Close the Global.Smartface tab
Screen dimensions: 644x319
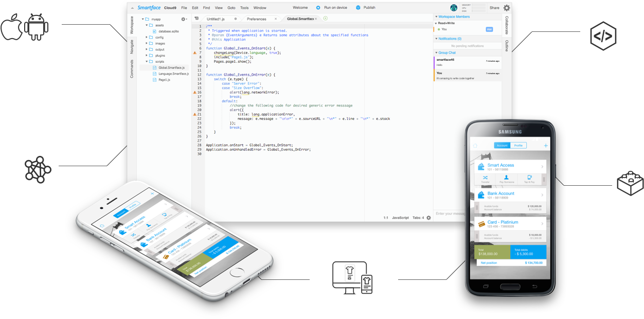(316, 19)
